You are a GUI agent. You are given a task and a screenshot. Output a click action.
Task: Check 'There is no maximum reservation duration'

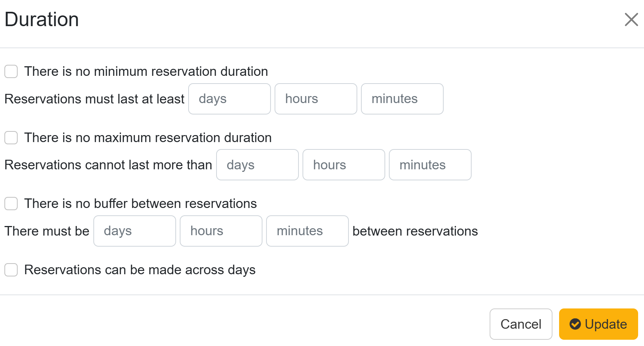[x=11, y=138]
